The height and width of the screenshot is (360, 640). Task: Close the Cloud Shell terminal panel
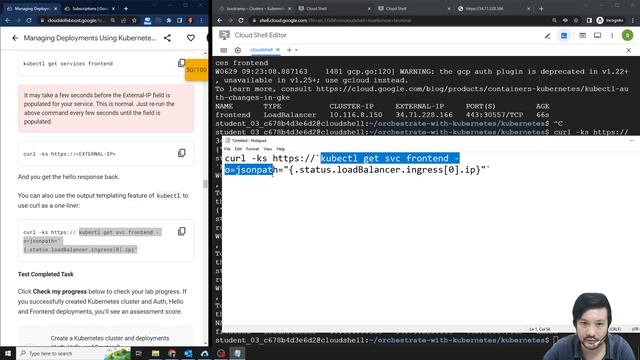(x=629, y=50)
